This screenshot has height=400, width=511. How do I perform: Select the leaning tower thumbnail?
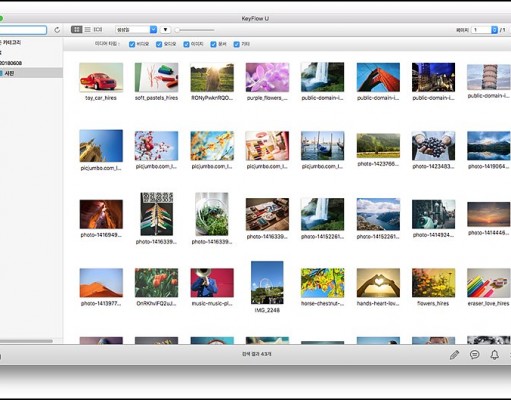489,77
